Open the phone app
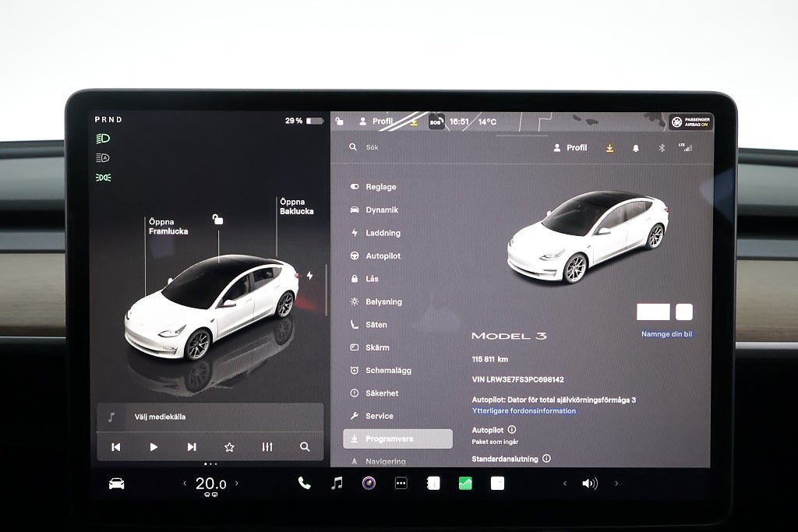Viewport: 798px width, 532px height. [x=304, y=483]
